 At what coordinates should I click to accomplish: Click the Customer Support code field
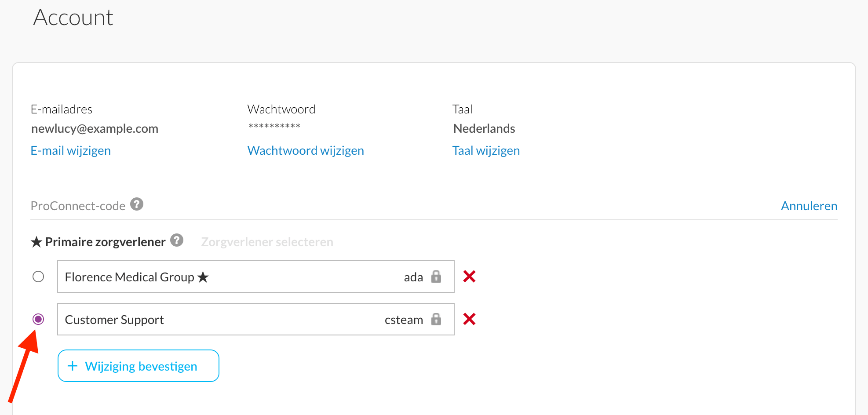point(256,319)
